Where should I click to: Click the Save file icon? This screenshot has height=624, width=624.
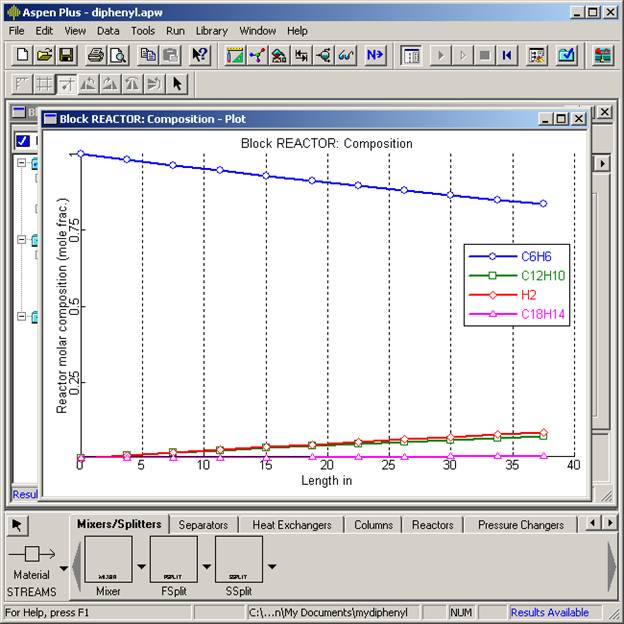coord(66,55)
